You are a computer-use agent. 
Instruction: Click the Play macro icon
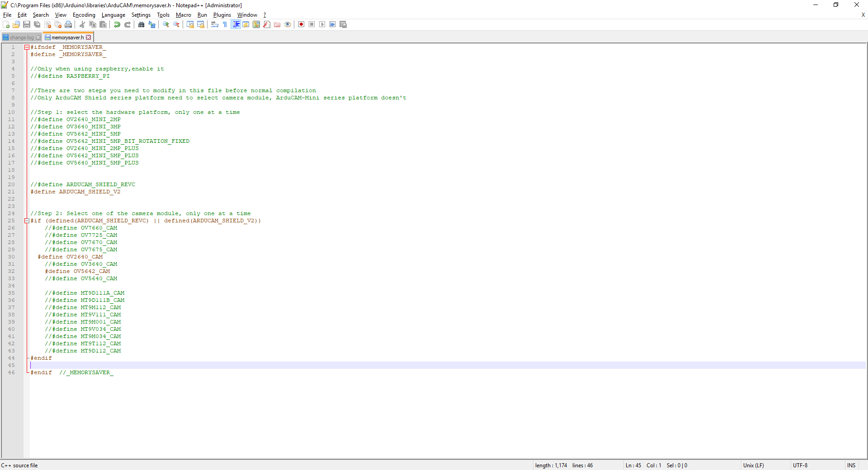(322, 25)
